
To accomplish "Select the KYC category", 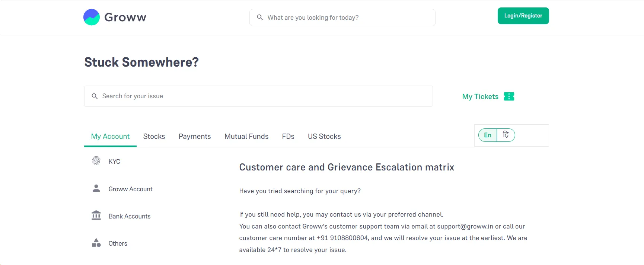I will (114, 162).
